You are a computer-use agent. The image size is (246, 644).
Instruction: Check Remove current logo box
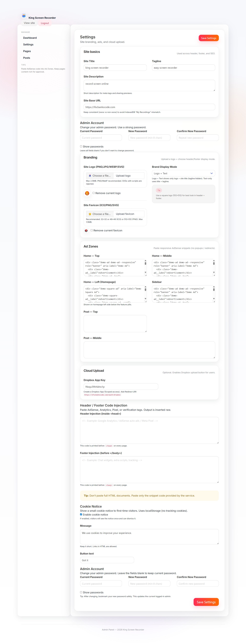pos(94,193)
